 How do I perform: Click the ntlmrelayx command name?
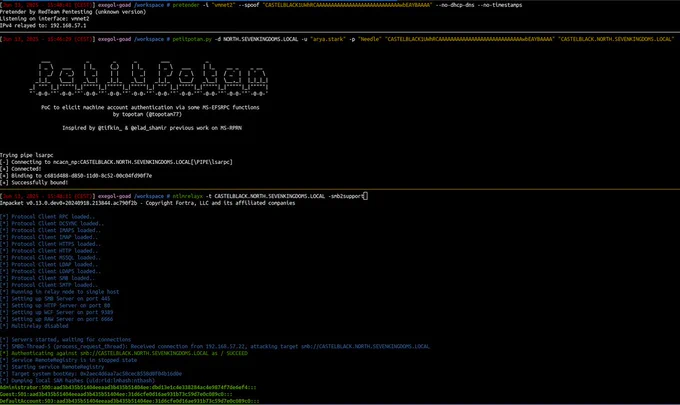pyautogui.click(x=187, y=196)
